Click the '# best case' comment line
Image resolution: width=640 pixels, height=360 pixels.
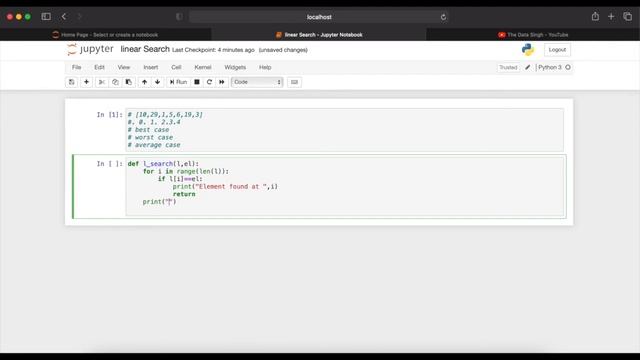[x=148, y=130]
